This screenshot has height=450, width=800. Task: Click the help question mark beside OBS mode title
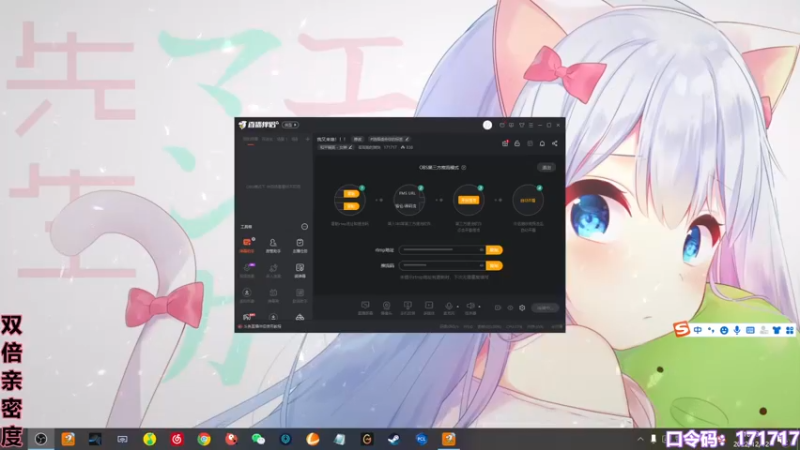tap(464, 167)
